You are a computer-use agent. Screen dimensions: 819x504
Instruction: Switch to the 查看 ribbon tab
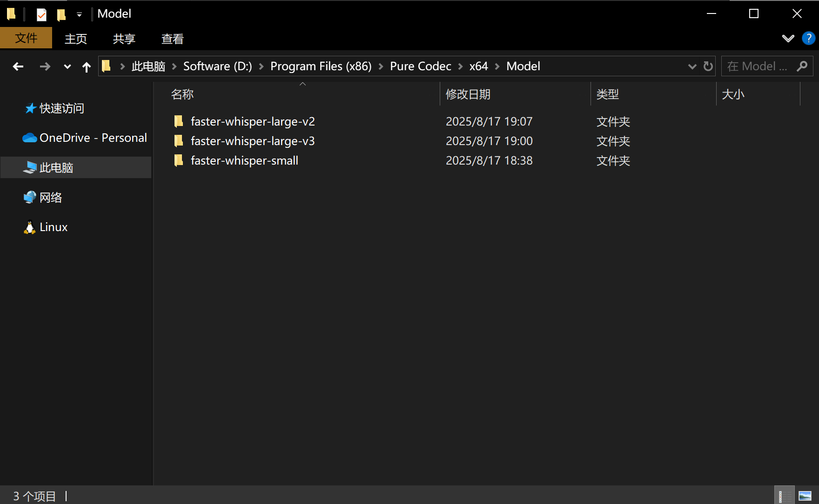pos(173,39)
